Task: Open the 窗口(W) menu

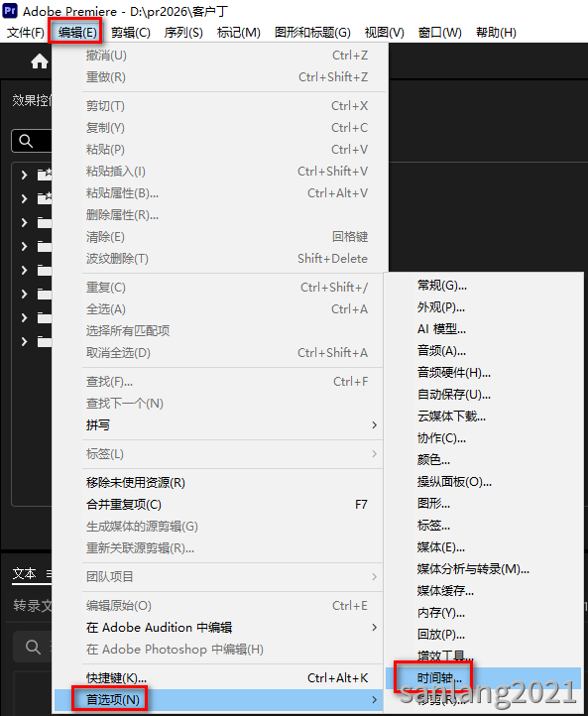Action: pos(440,33)
